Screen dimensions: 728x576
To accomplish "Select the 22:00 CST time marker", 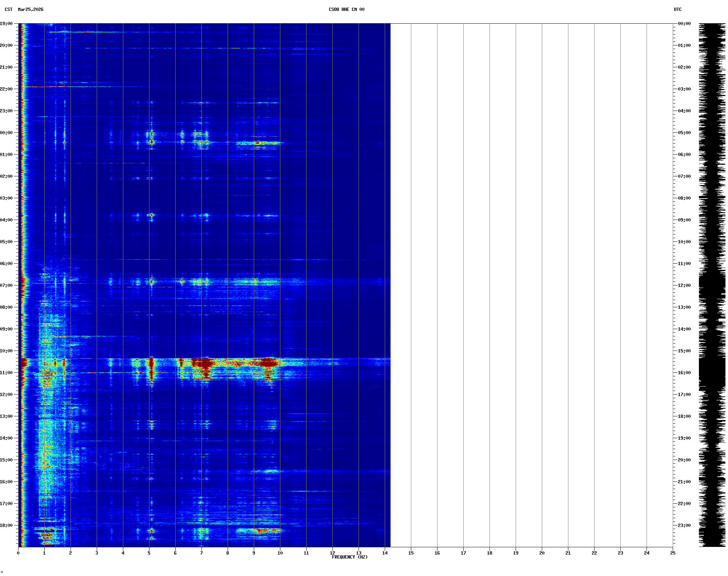I will tap(6, 89).
